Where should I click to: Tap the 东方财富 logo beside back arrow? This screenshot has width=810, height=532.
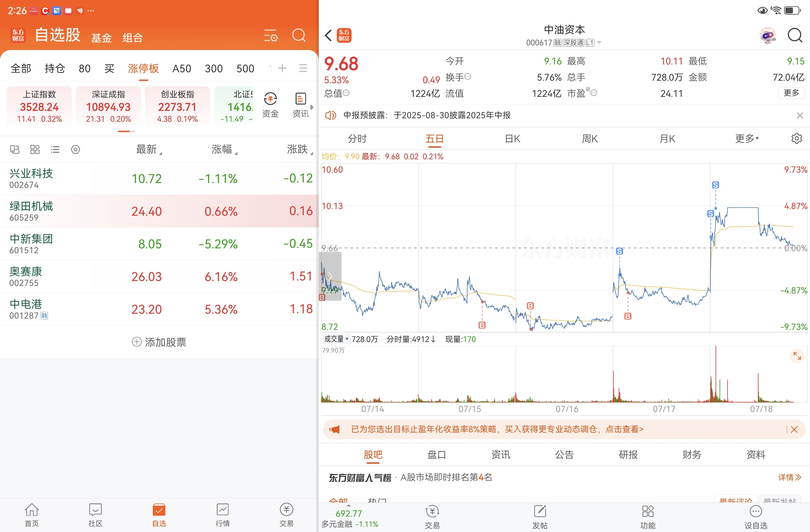344,35
